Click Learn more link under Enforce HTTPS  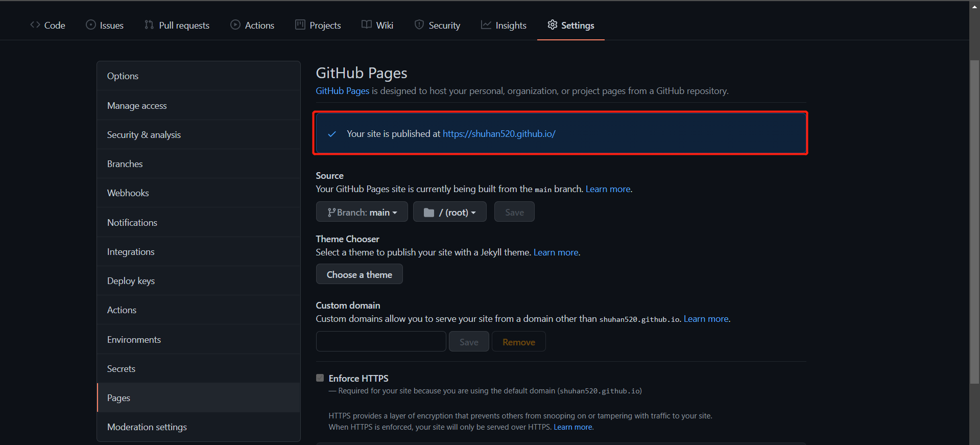coord(573,427)
